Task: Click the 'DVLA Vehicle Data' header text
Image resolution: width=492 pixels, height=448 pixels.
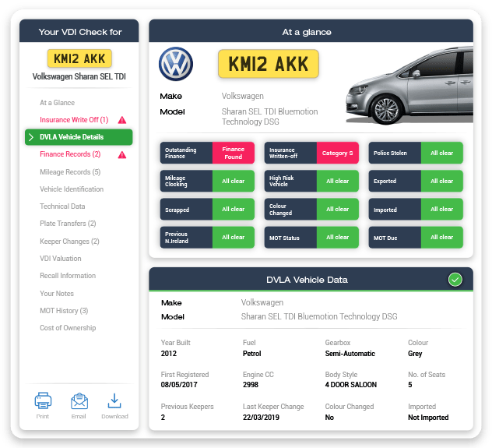Action: 307,280
